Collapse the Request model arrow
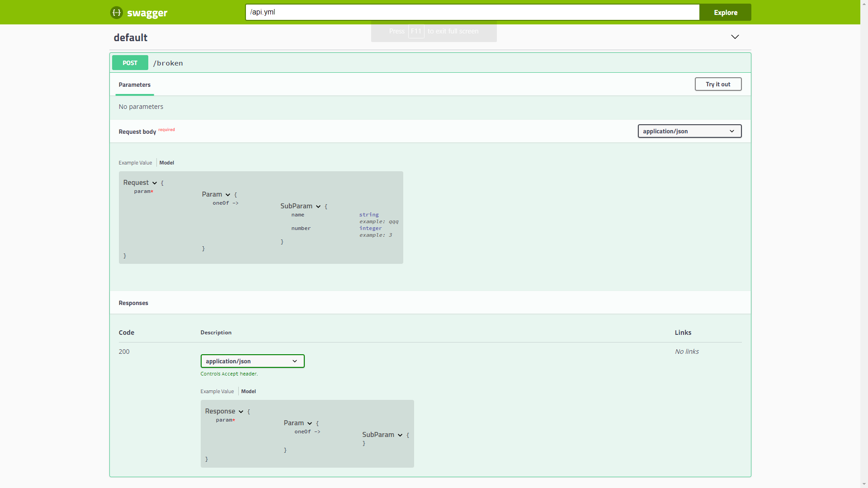The width and height of the screenshot is (868, 488). 155,183
